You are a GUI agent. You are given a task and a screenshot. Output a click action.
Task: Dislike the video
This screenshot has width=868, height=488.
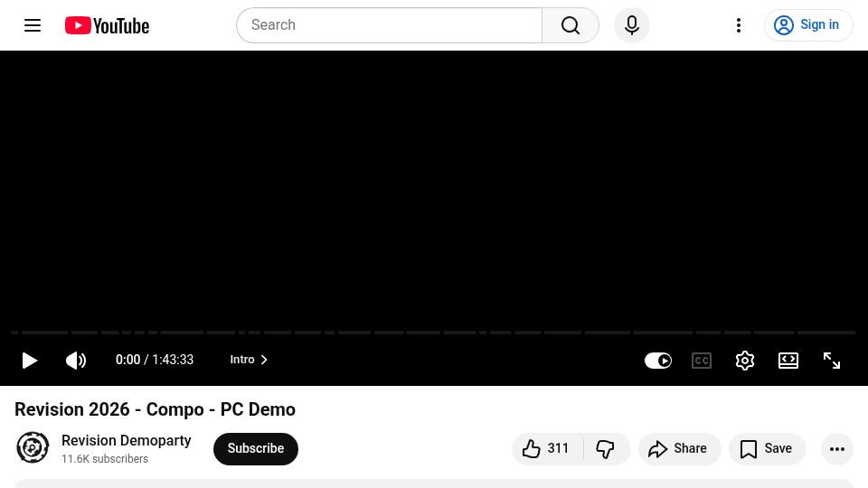(606, 449)
